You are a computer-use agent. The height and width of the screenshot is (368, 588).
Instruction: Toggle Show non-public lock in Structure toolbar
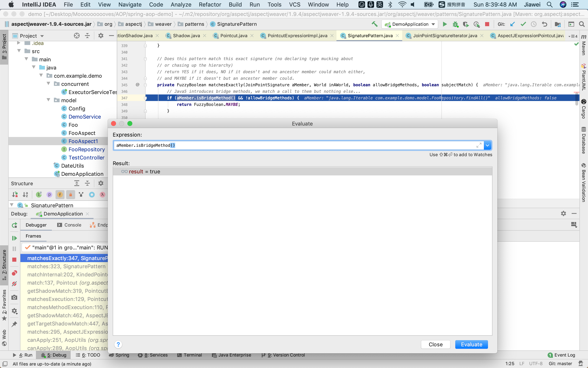pyautogui.click(x=70, y=194)
